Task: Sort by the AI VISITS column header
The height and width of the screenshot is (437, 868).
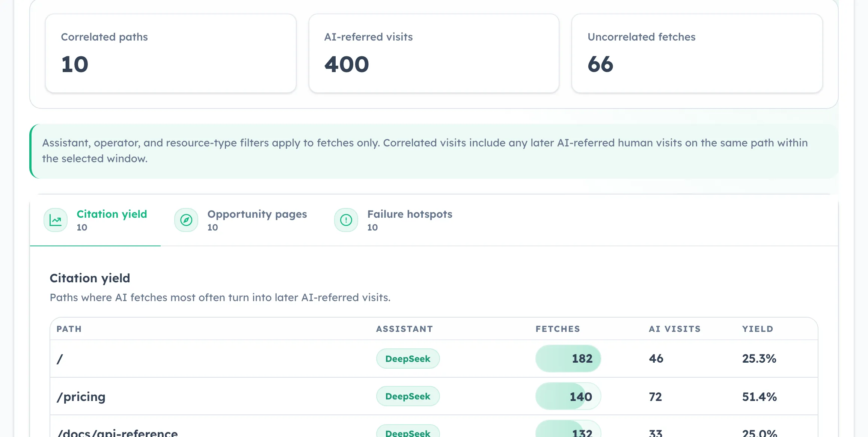Action: click(x=675, y=329)
